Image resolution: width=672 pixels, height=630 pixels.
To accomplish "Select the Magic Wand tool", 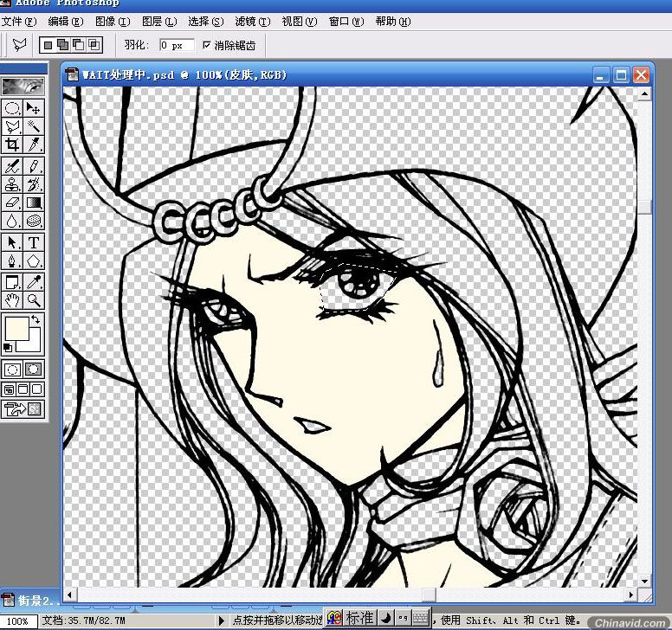I will coord(34,126).
